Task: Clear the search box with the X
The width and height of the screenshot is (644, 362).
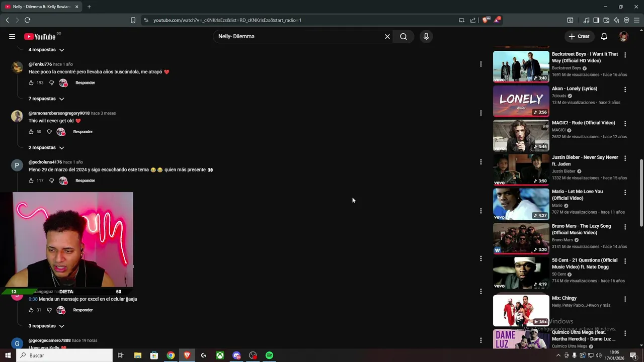Action: (387, 36)
